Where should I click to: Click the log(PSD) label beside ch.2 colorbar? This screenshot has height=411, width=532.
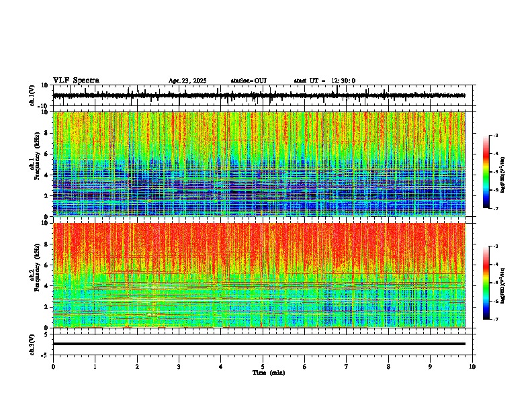point(502,285)
